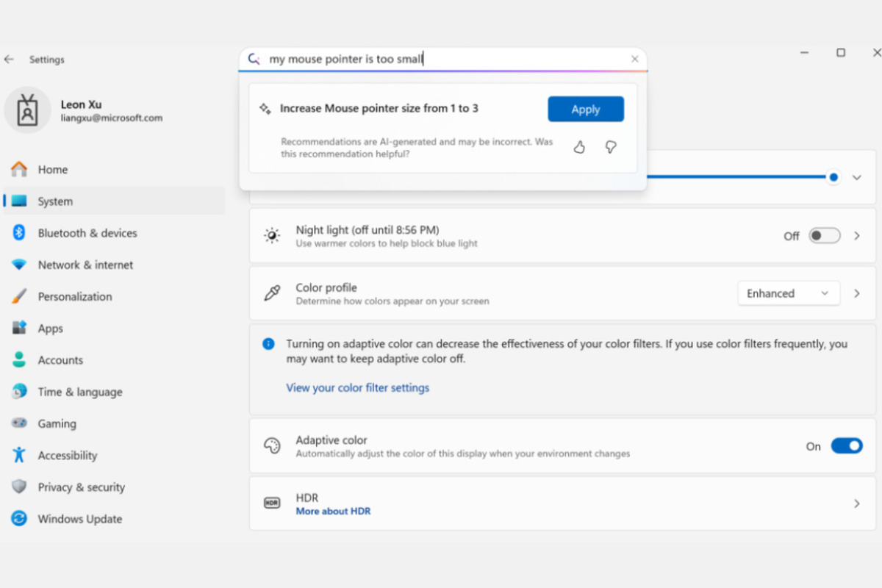Click the thumbs up feedback icon
882x588 pixels.
(579, 148)
